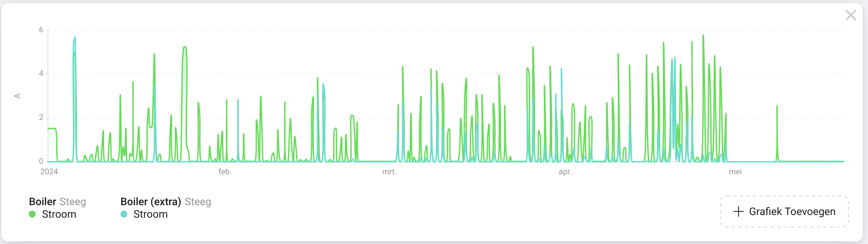Click the apr. x-axis label
This screenshot has width=868, height=244.
pyautogui.click(x=565, y=172)
